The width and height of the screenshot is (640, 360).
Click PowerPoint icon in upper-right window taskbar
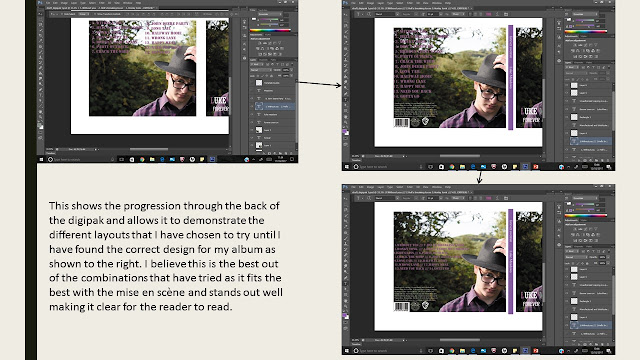click(x=536, y=167)
